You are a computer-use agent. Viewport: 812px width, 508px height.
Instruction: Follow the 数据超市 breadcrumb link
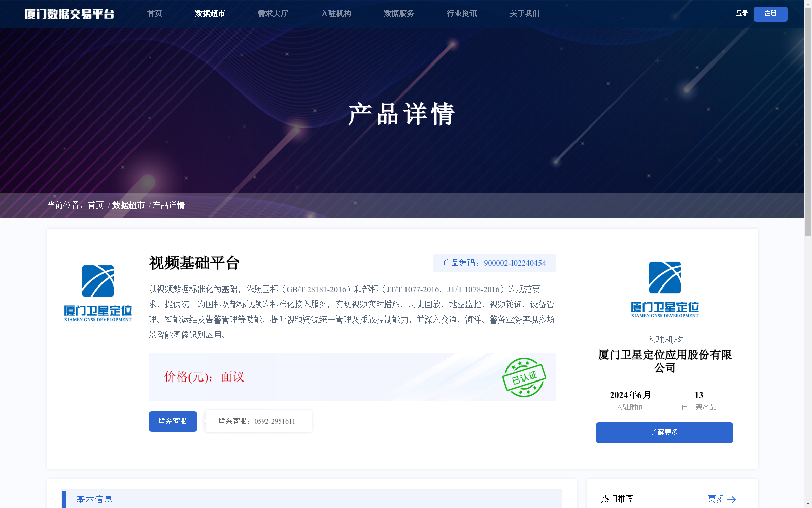pos(128,205)
